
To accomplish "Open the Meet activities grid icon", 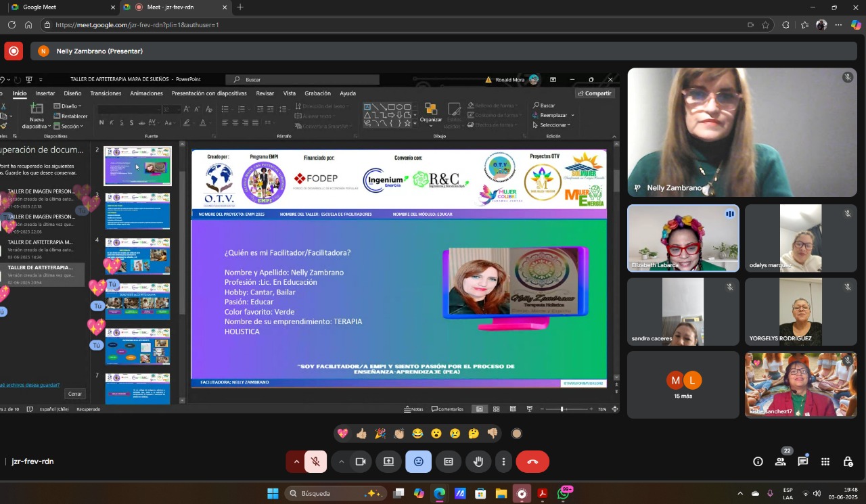I will point(825,461).
